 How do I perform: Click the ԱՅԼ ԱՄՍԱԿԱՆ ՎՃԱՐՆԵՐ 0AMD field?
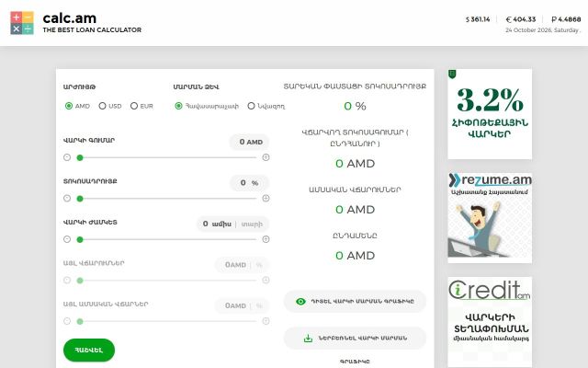[x=242, y=305]
